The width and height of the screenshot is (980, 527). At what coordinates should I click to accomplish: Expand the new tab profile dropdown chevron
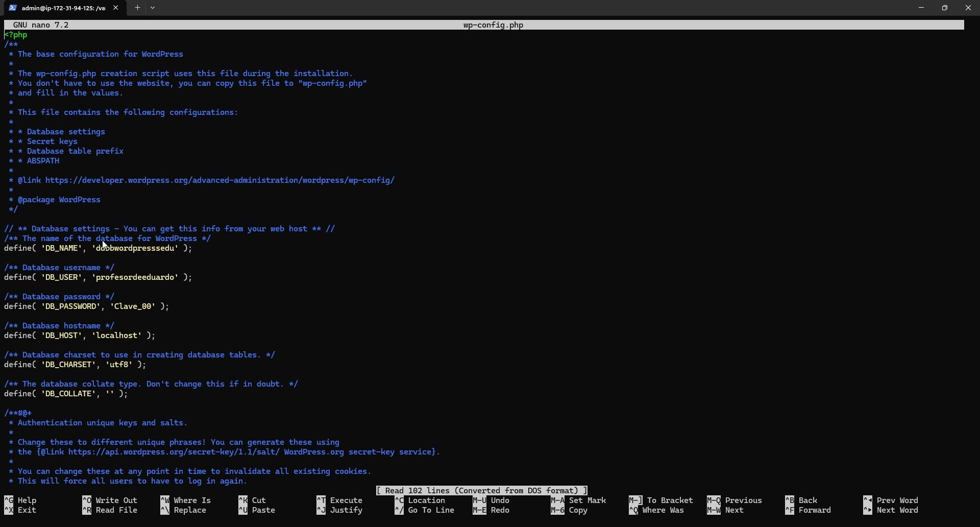153,8
